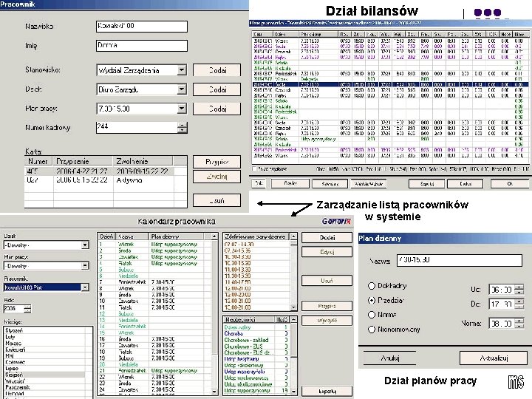Click Przypisz button in Pracownik window
532x399 pixels.
pyautogui.click(x=216, y=162)
